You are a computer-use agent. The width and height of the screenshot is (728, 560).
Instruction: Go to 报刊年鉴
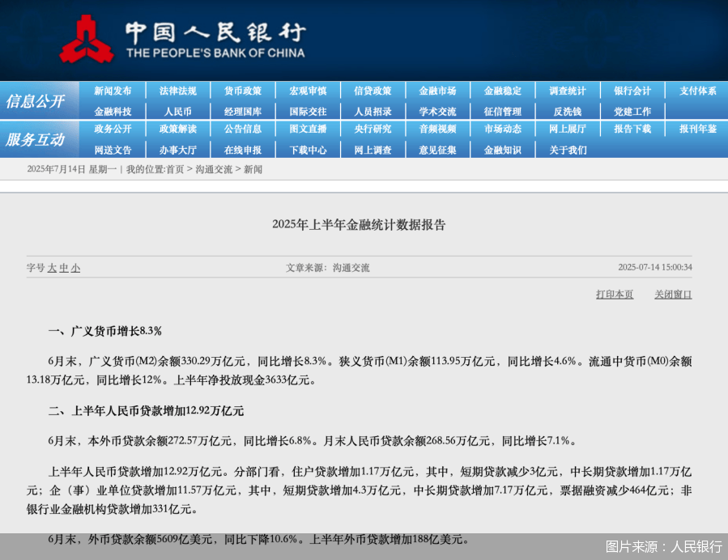tap(698, 129)
